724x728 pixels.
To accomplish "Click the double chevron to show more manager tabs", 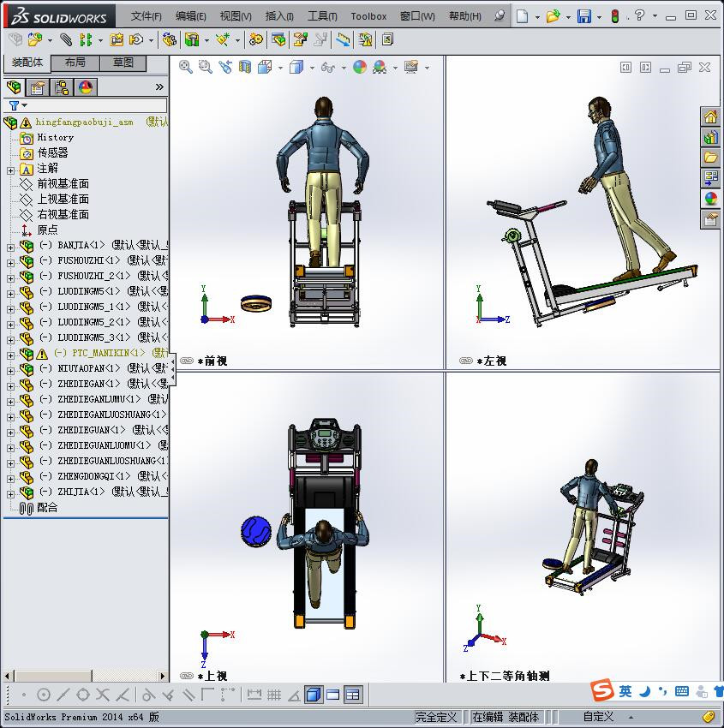I will point(159,87).
